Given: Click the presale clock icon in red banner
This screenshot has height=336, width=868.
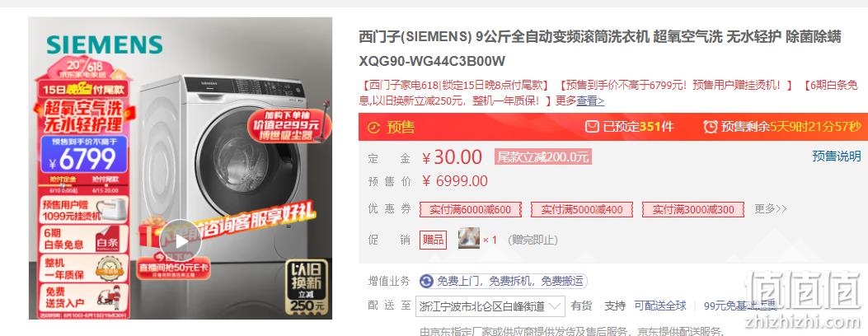Looking at the screenshot, I should [374, 128].
